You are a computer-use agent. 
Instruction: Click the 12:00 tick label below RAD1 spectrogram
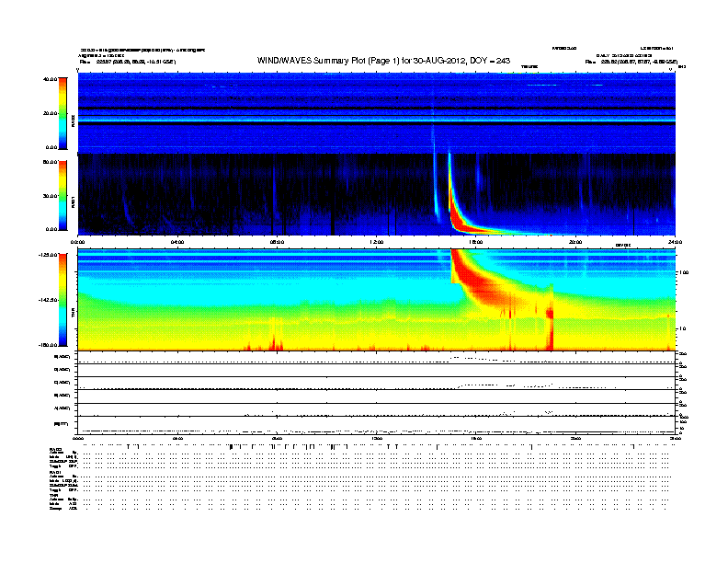(377, 242)
